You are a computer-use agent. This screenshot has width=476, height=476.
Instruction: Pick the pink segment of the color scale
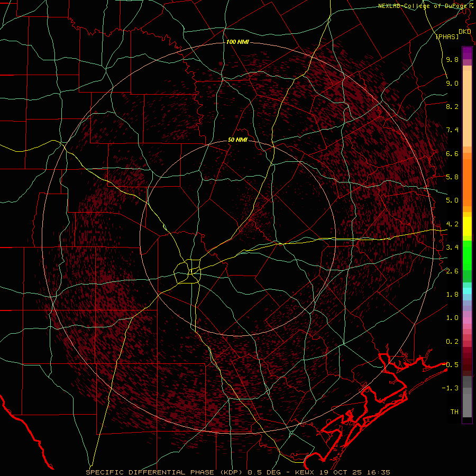pos(467,321)
